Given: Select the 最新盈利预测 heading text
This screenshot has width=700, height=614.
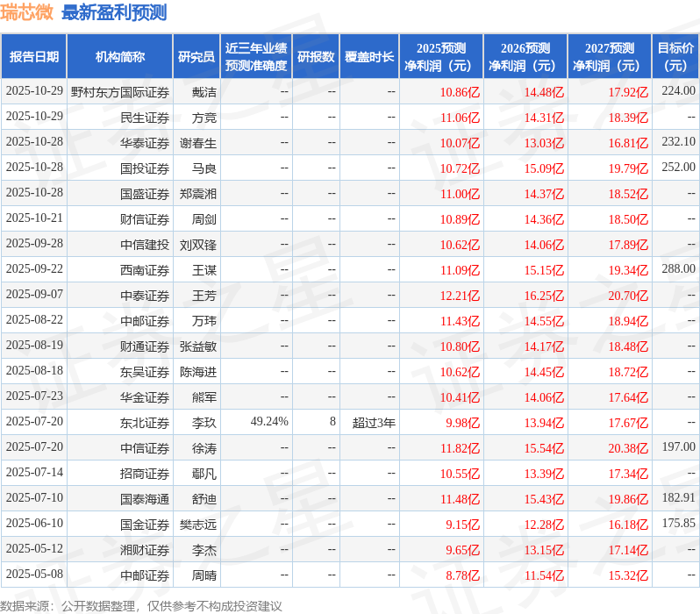Looking at the screenshot, I should [114, 12].
